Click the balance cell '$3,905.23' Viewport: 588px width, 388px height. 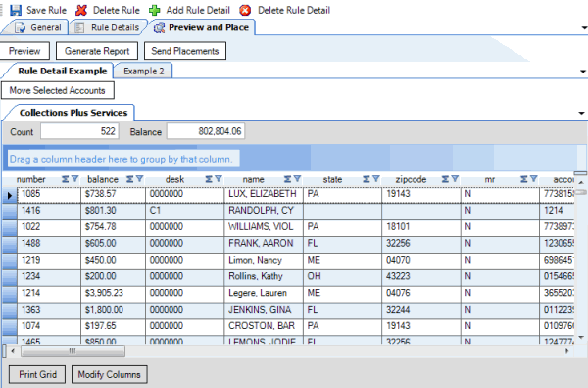pyautogui.click(x=113, y=293)
